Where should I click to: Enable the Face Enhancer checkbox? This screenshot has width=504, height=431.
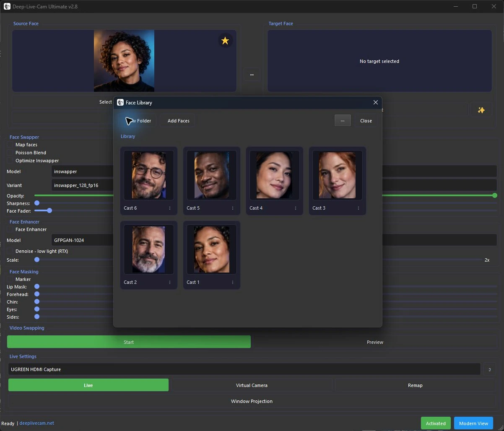10,229
